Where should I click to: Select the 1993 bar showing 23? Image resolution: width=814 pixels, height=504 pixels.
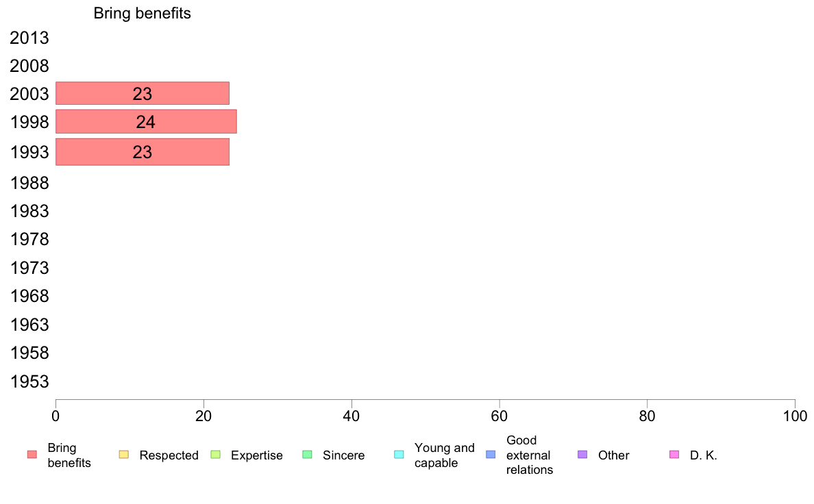pos(143,152)
